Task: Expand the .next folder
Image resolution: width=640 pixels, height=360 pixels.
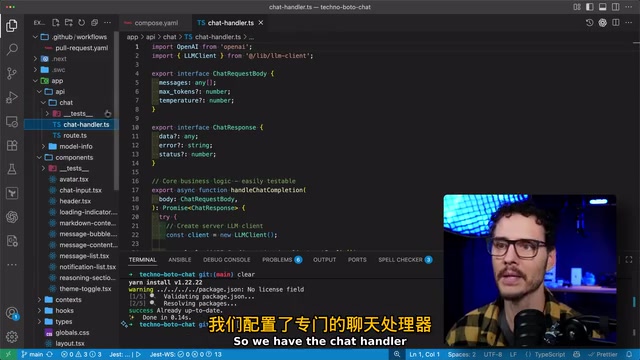Action: click(x=35, y=59)
